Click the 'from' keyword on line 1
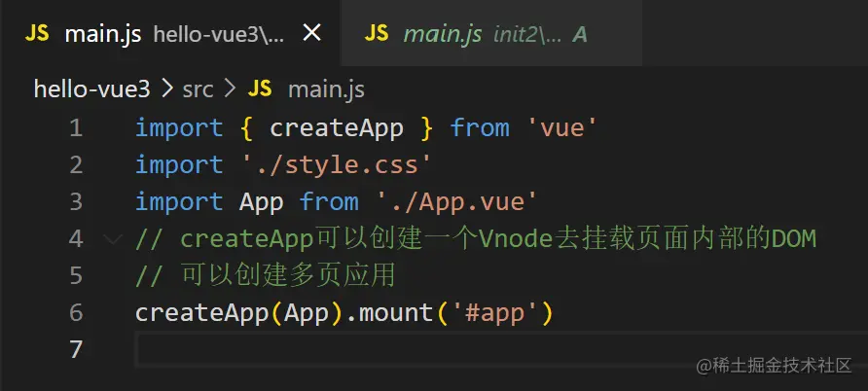Viewport: 868px width, 391px height. (480, 128)
